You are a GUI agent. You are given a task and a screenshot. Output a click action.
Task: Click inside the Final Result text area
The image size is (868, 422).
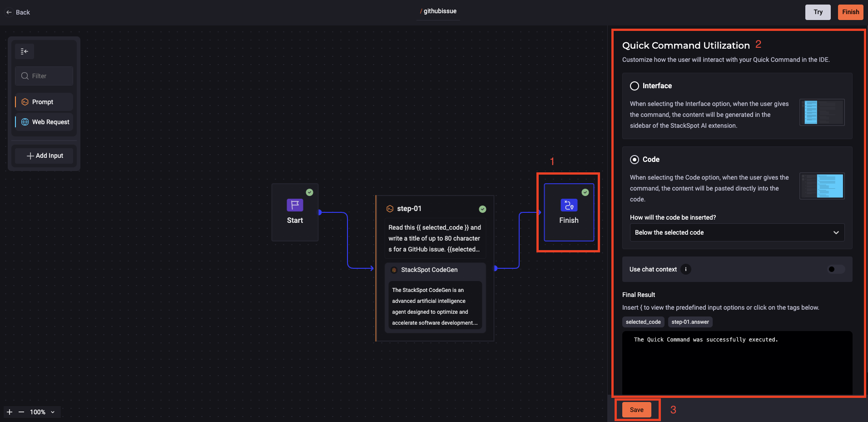(x=737, y=364)
